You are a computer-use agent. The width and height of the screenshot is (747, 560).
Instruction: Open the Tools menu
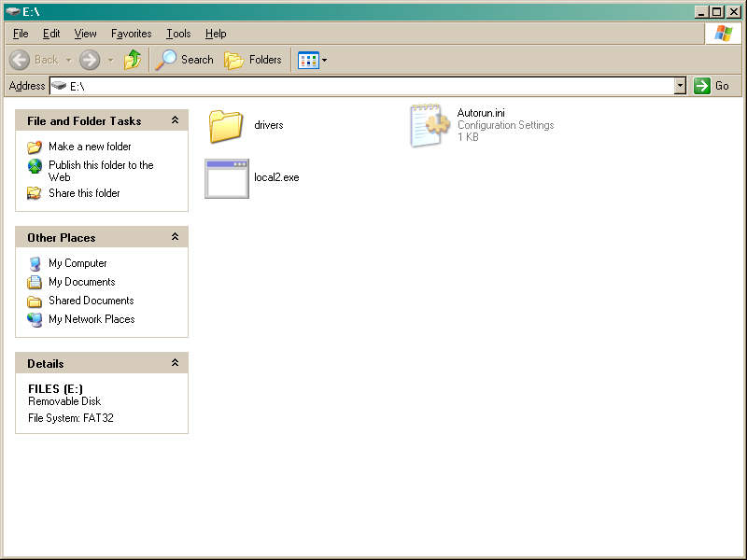[x=178, y=34]
